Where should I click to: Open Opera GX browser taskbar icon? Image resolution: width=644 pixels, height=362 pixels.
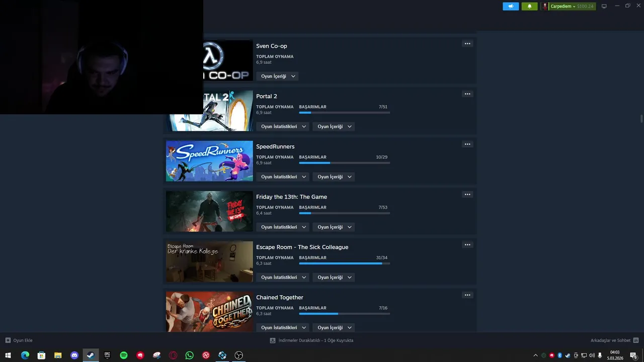(x=173, y=355)
